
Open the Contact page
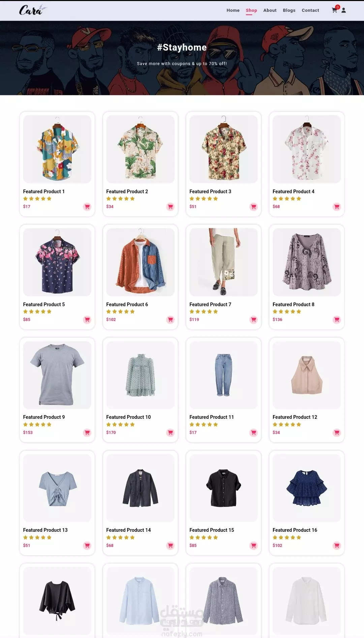click(310, 10)
